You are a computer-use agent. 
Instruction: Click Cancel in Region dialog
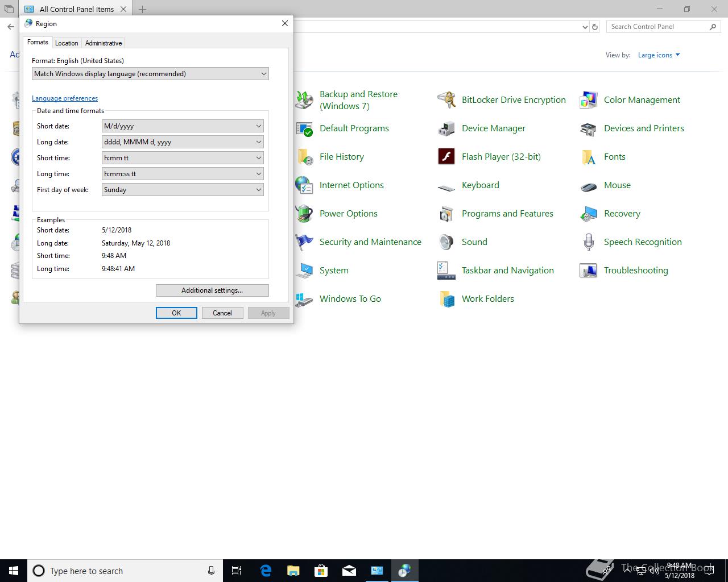222,313
